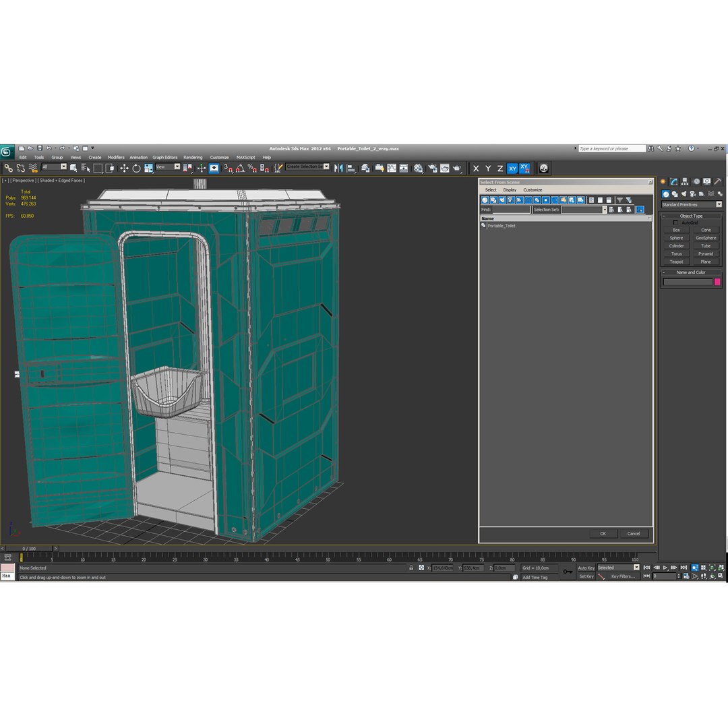Viewport: 728px width, 728px height.
Task: Click OK in Select From Scene dialog
Action: pyautogui.click(x=603, y=533)
